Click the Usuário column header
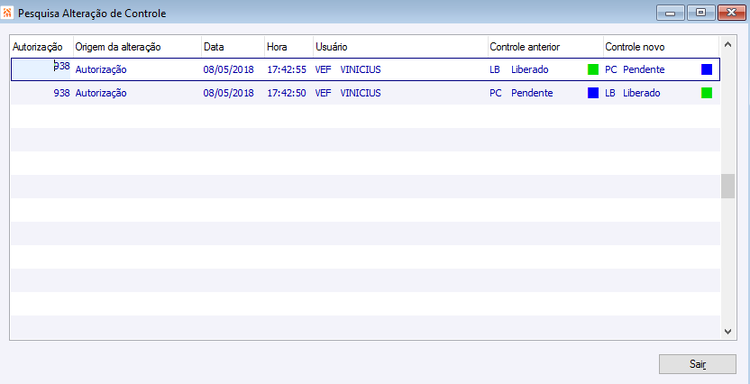 click(x=400, y=47)
